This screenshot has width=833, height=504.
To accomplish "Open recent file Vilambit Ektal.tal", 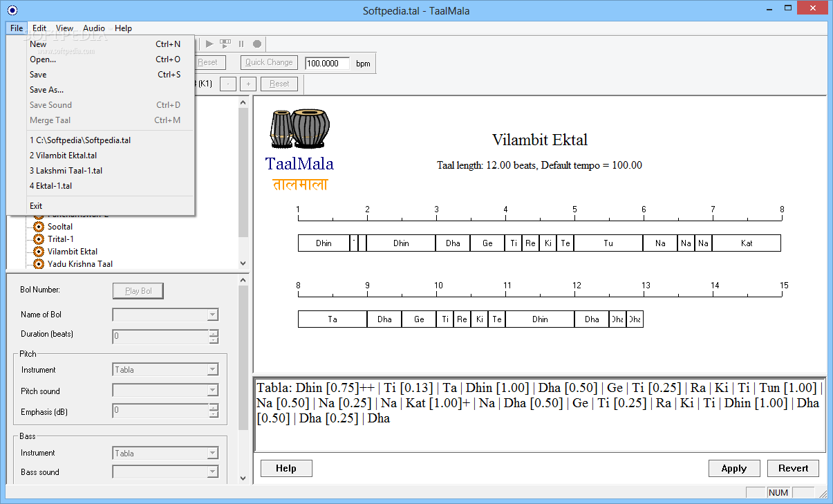I will 101,156.
